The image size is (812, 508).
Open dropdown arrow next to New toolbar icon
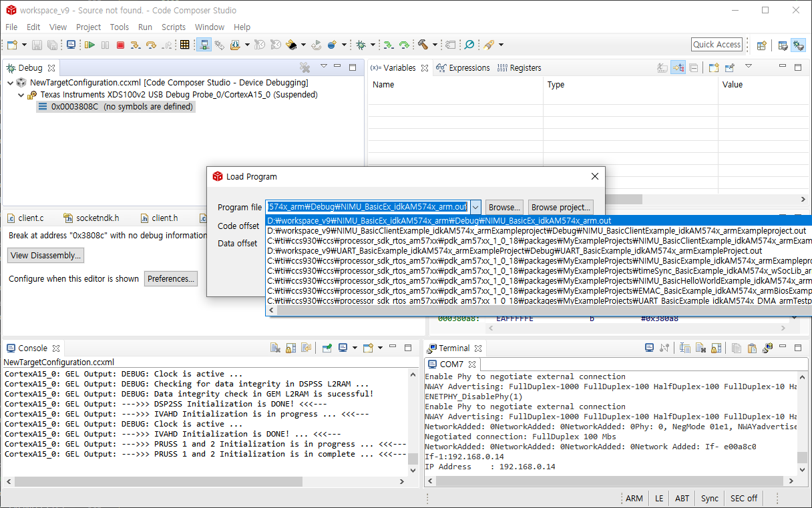click(25, 45)
